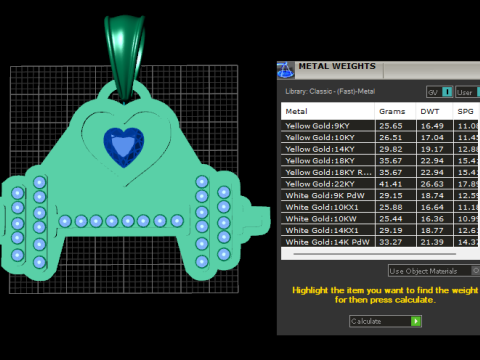Select the White Gold:9K PdW row

point(380,195)
